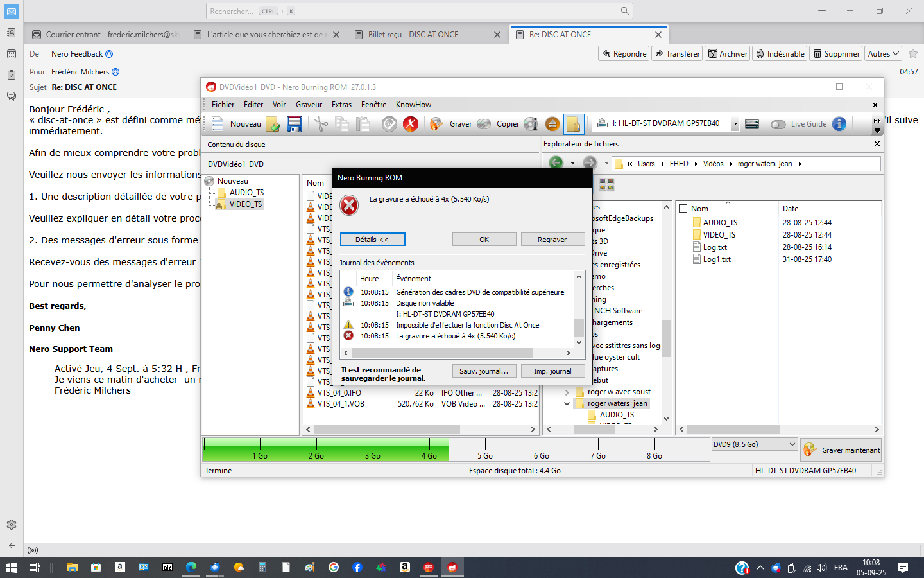924x578 pixels.
Task: Click the save floppy disk icon
Action: 295,124
